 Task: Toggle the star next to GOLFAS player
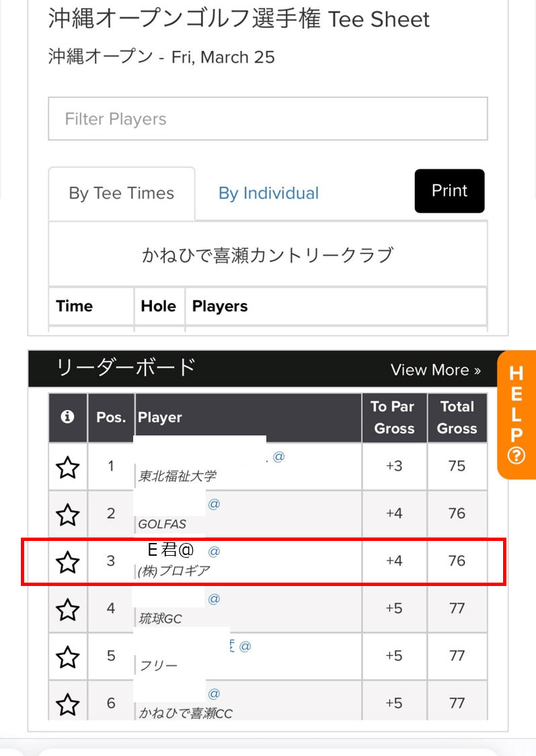tap(67, 515)
